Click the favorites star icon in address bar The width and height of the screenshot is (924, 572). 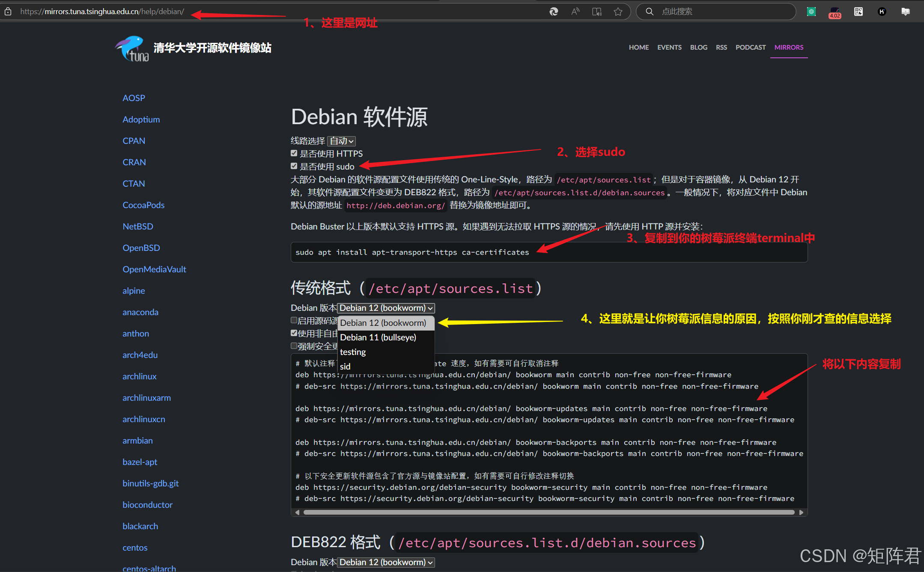(618, 12)
